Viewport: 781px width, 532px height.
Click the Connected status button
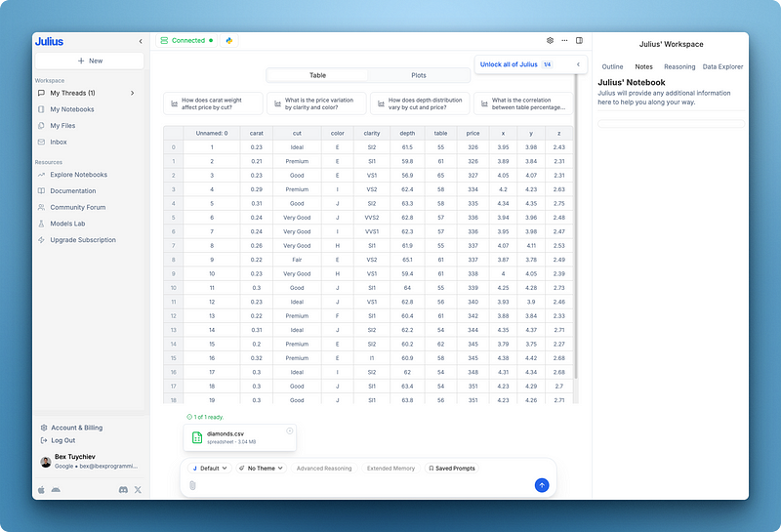click(186, 41)
